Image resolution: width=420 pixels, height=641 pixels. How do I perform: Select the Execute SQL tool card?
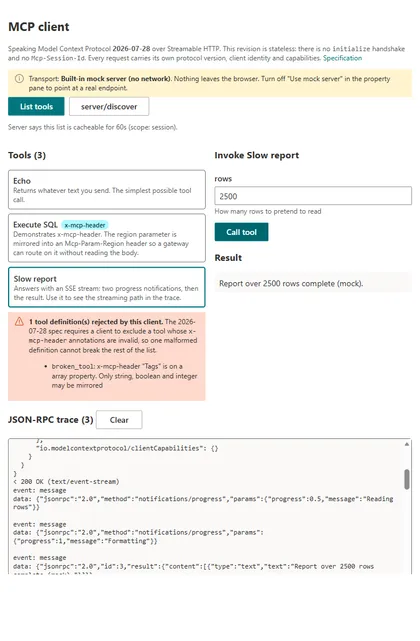tap(107, 238)
